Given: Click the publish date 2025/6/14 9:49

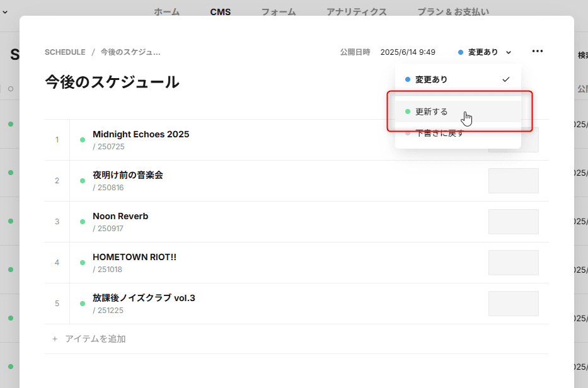Looking at the screenshot, I should pos(408,52).
